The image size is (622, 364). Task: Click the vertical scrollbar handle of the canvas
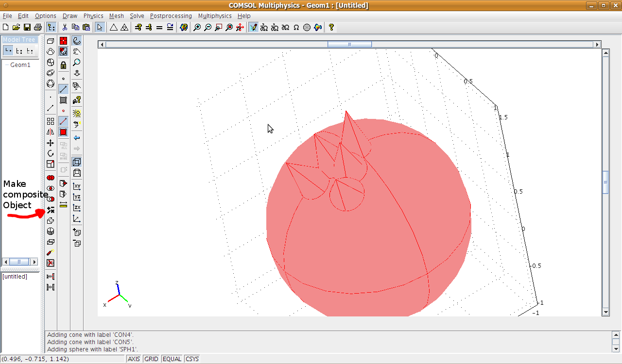pyautogui.click(x=605, y=182)
